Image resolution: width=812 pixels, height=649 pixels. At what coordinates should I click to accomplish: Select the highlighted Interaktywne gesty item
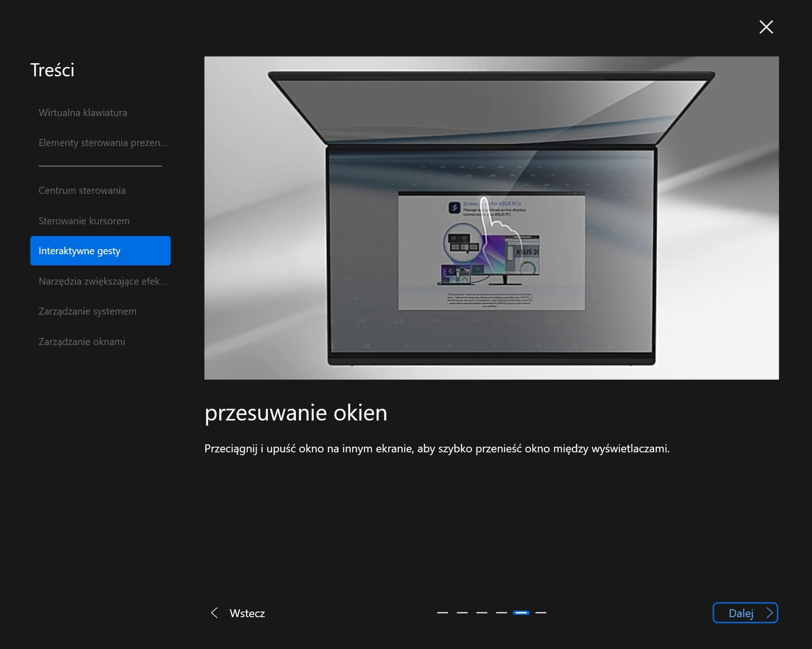coord(100,251)
